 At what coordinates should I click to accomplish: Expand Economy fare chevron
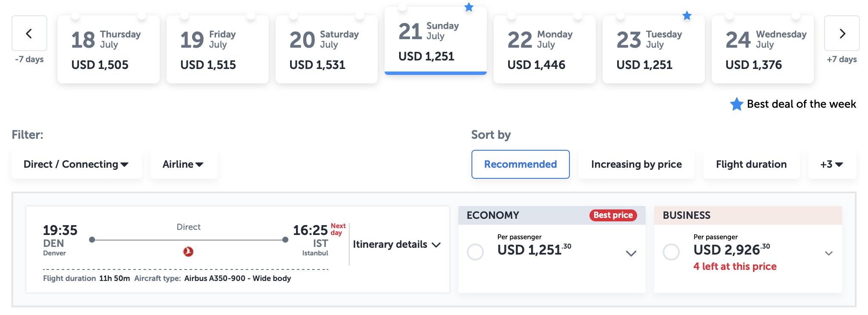pyautogui.click(x=631, y=253)
